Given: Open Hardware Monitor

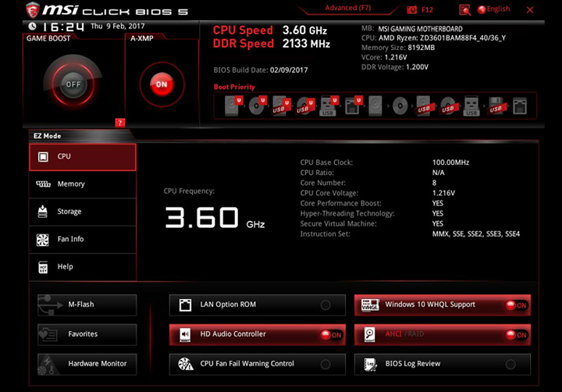Looking at the screenshot, I should tap(87, 364).
